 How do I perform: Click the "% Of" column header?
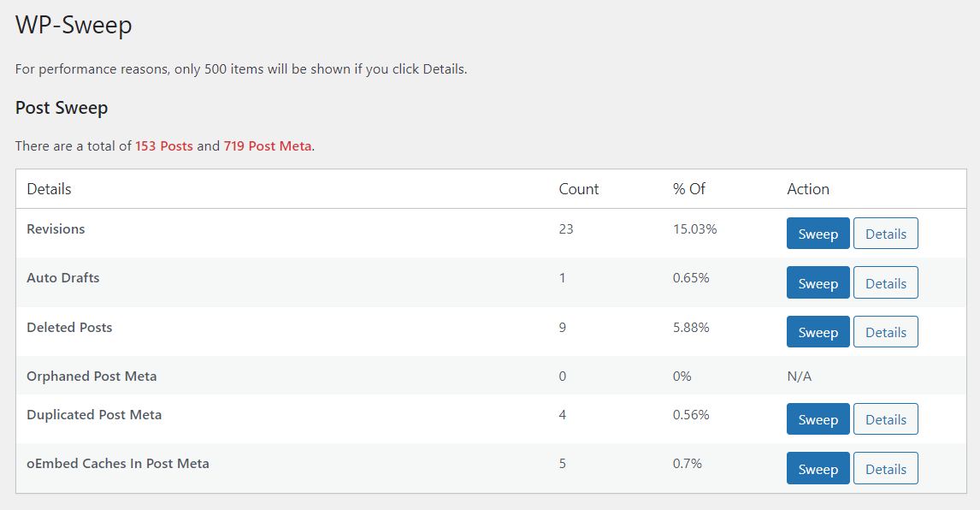point(689,189)
